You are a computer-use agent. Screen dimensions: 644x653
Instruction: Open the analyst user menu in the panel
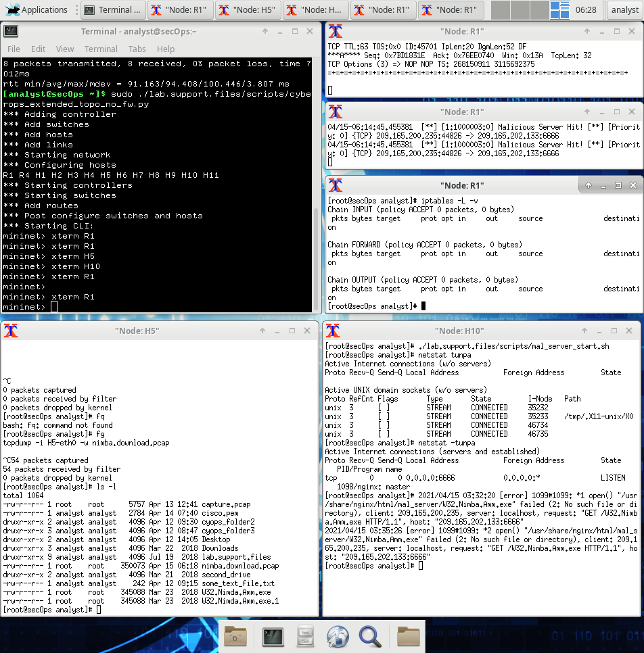(624, 9)
